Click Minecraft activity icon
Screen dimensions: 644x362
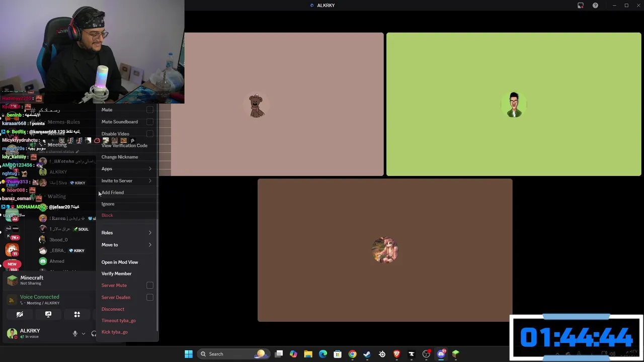[x=12, y=280]
